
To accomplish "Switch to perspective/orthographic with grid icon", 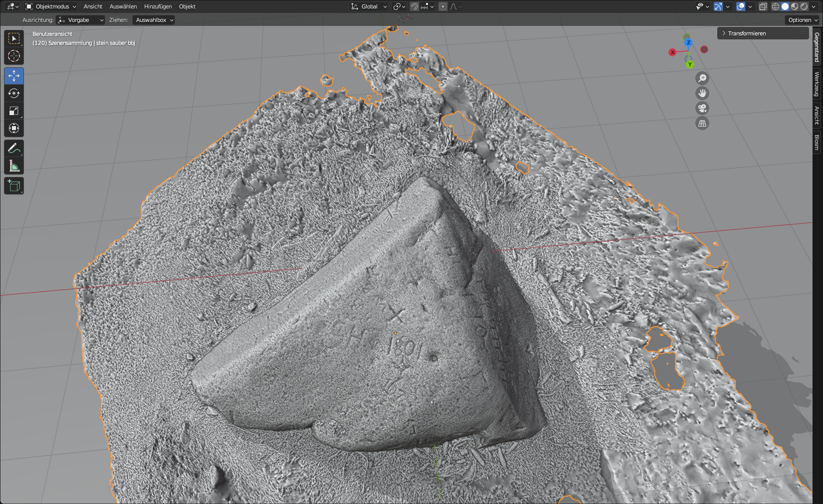I will point(702,123).
